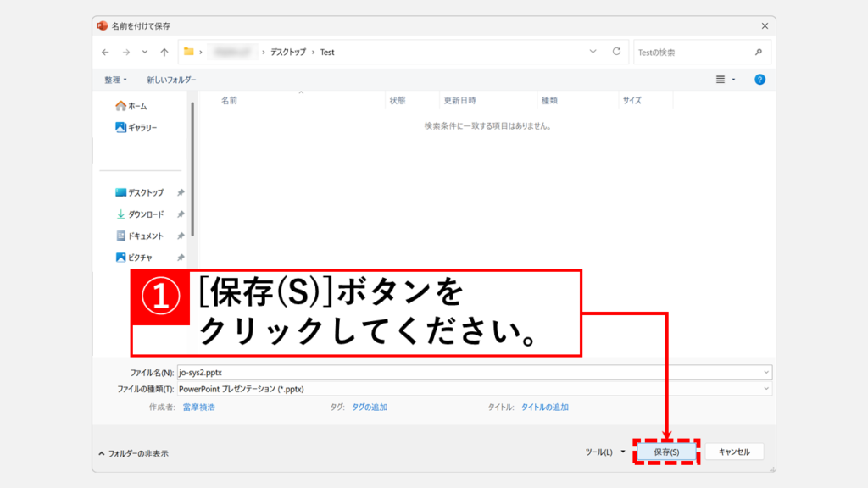The image size is (868, 488).
Task: Open the view options dropdown arrow
Action: [733, 80]
